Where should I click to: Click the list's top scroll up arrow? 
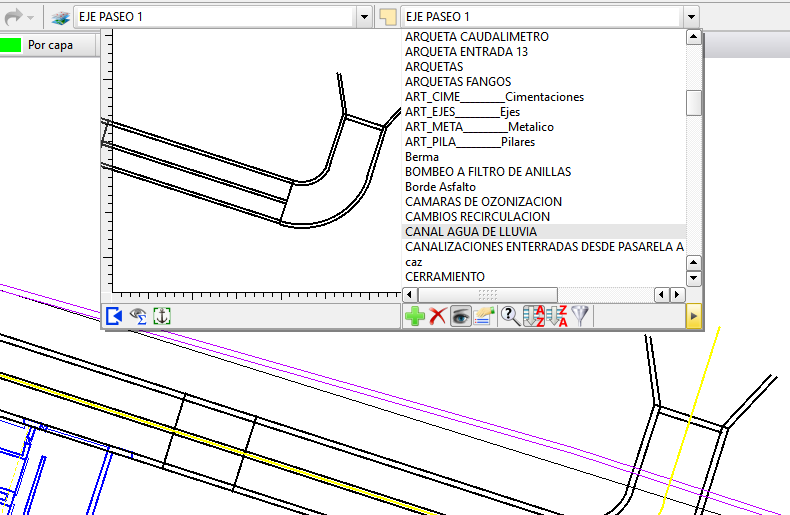[694, 37]
